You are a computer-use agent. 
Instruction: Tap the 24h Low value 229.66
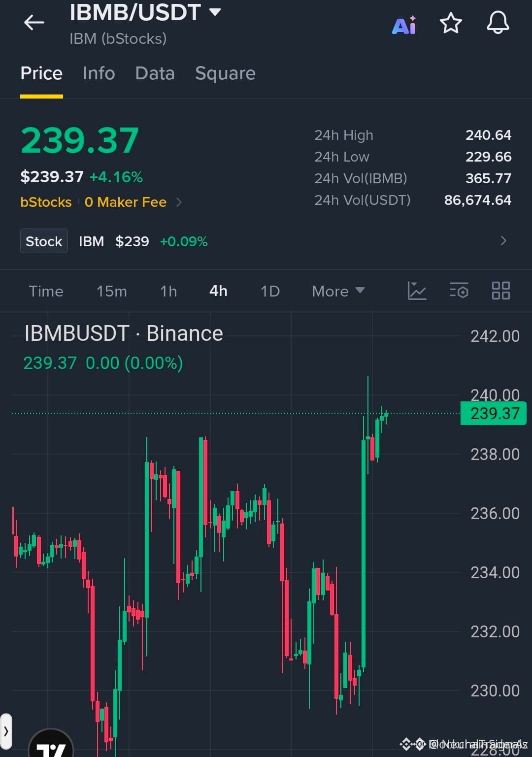point(489,157)
